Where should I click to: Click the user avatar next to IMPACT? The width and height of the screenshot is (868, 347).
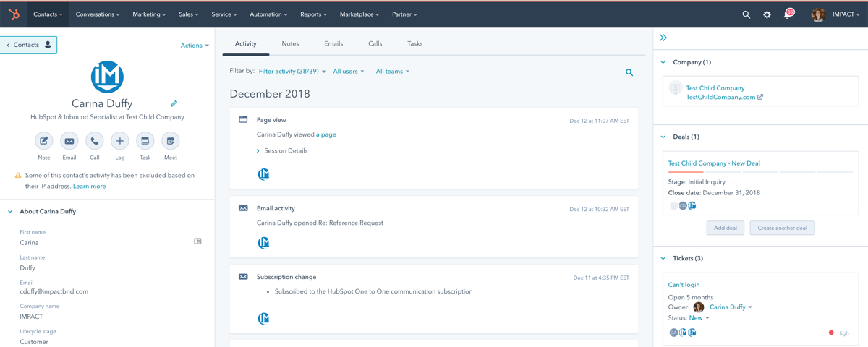click(818, 14)
